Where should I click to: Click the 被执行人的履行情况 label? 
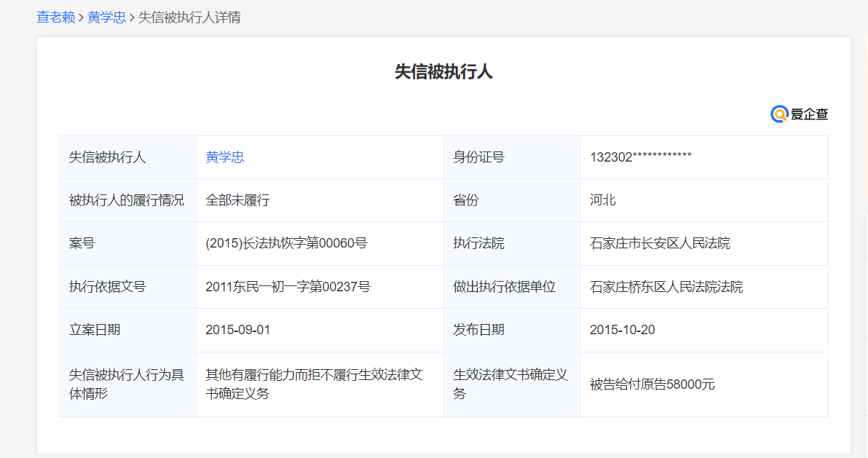pos(126,200)
